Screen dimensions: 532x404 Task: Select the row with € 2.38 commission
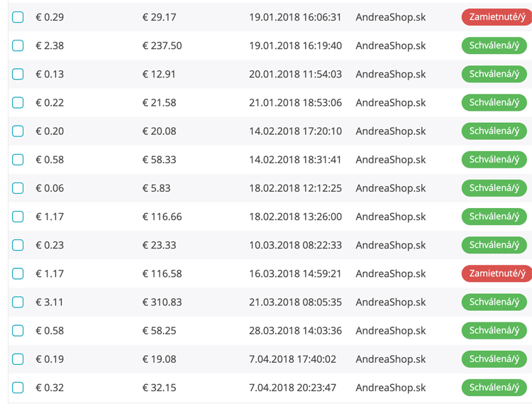(x=18, y=45)
